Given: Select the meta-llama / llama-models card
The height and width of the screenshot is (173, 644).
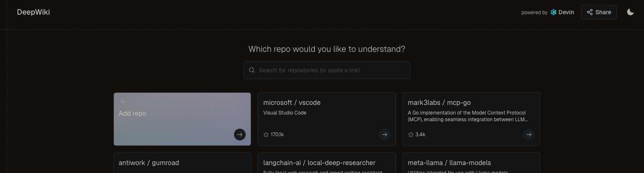Looking at the screenshot, I should (471, 163).
